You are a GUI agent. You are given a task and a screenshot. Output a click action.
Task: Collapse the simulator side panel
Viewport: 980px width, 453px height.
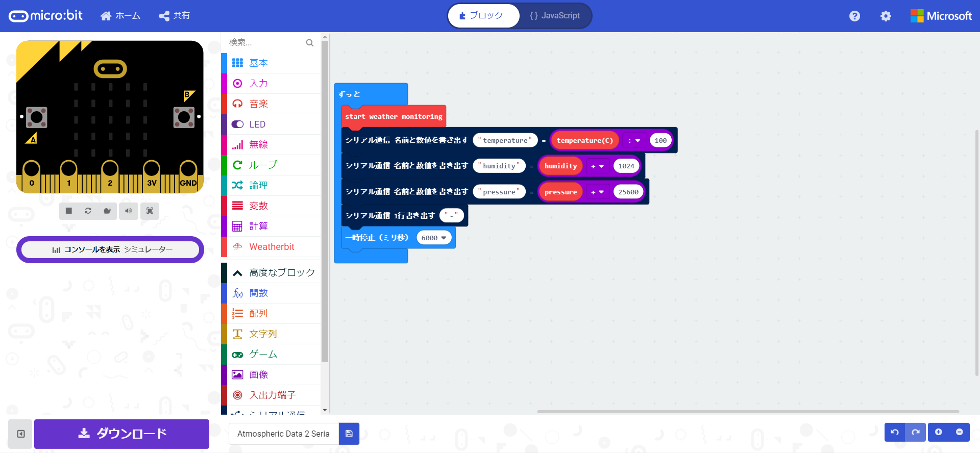pyautogui.click(x=20, y=434)
